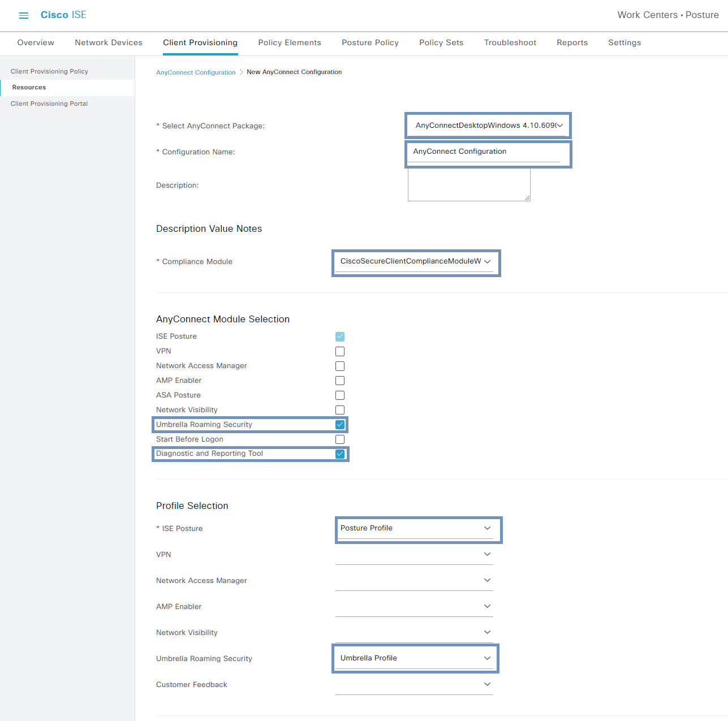
Task: Open the AMP Enabler profile dropdown
Action: click(x=415, y=607)
